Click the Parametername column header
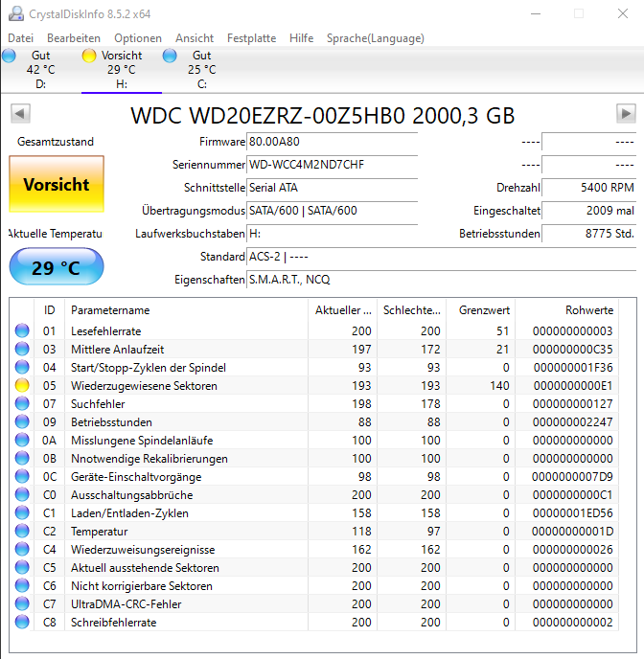 click(x=186, y=310)
